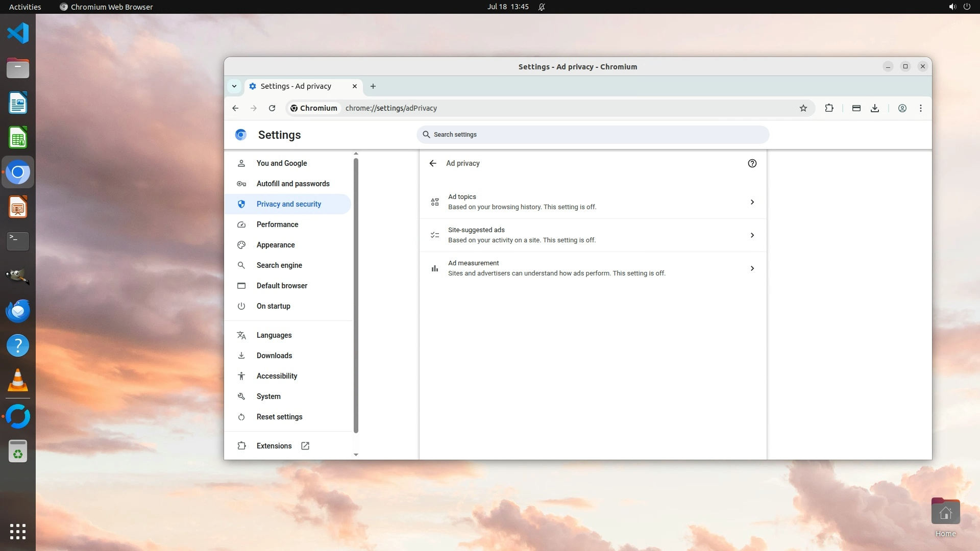
Task: Bookmark this page with the star icon
Action: tap(803, 108)
